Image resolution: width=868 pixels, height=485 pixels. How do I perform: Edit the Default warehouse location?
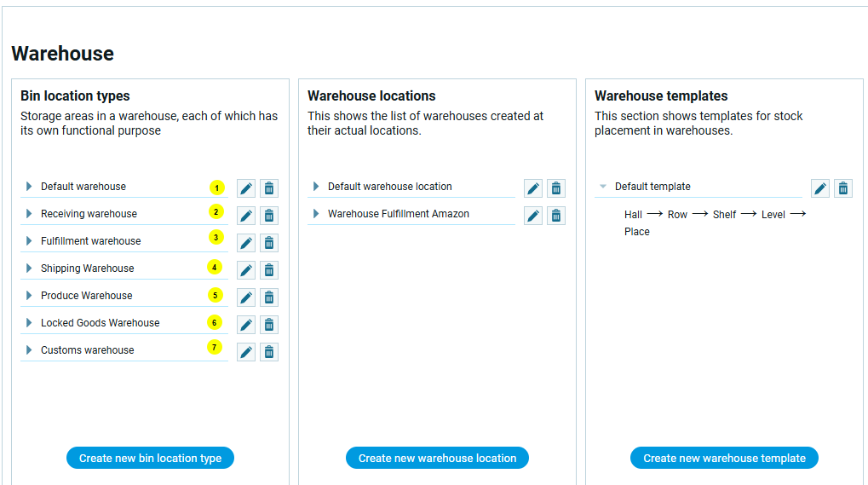tap(533, 188)
